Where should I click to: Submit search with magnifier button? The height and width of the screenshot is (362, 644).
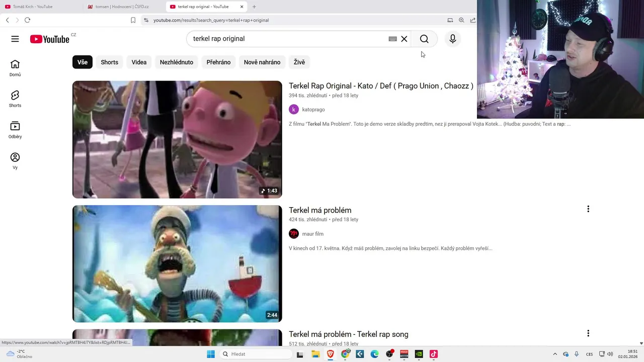[x=424, y=39]
